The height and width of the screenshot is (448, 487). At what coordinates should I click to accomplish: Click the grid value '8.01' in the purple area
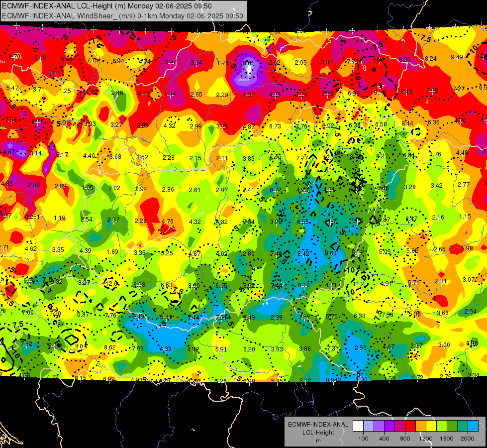[x=248, y=63]
